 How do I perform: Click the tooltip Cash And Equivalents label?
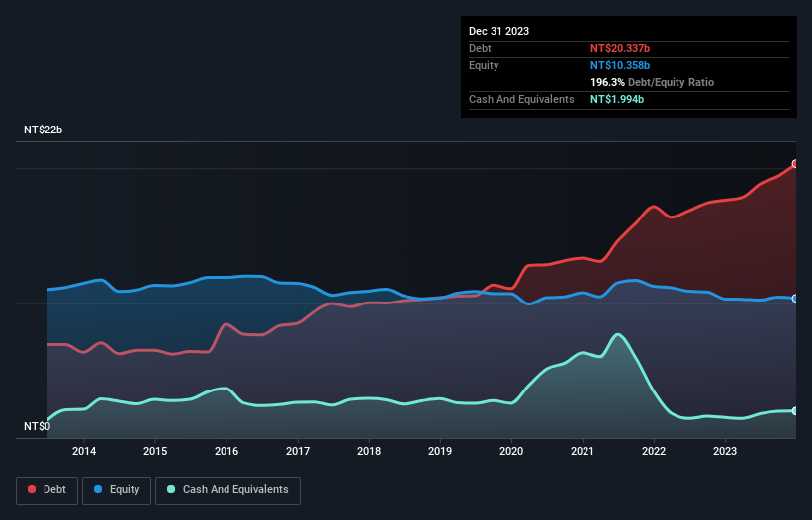(x=521, y=99)
